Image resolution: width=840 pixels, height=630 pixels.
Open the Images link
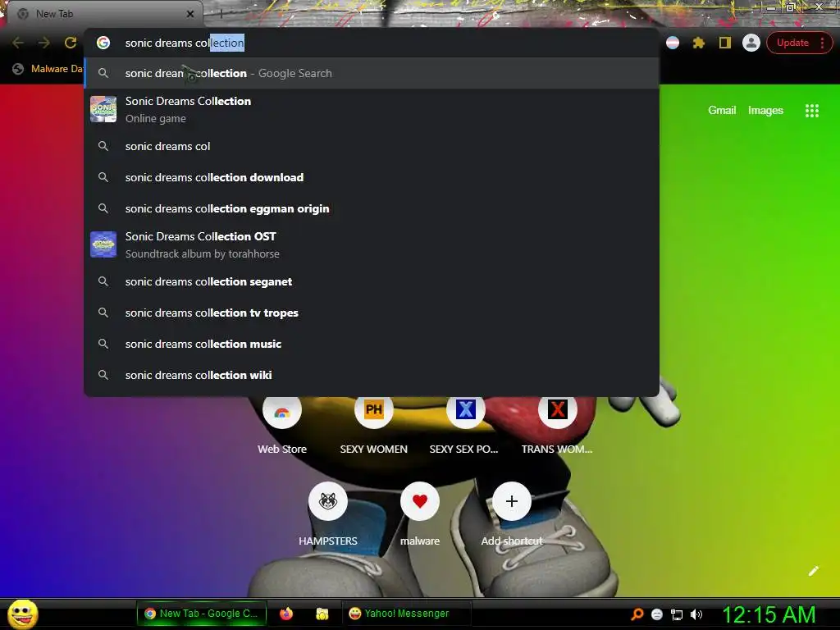coord(765,111)
